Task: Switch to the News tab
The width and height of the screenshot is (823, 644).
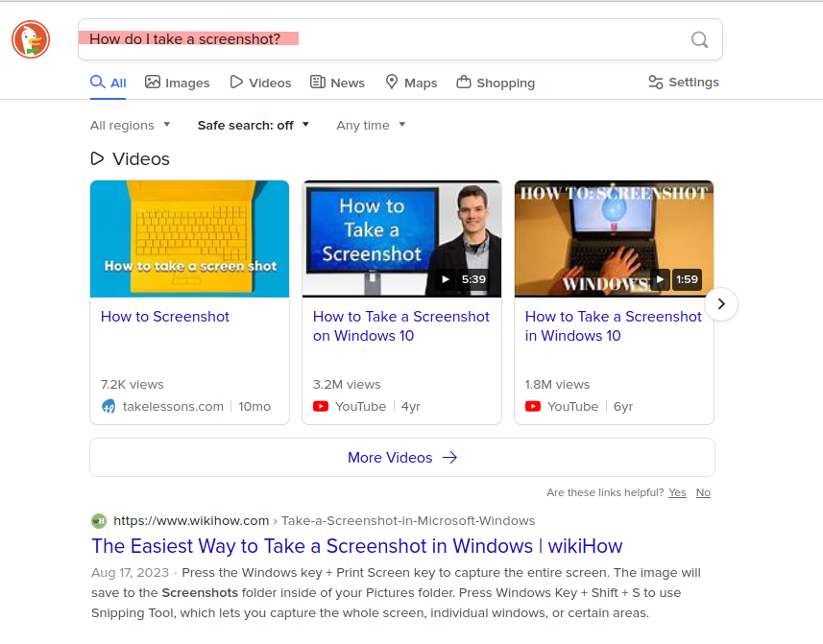Action: coord(337,83)
